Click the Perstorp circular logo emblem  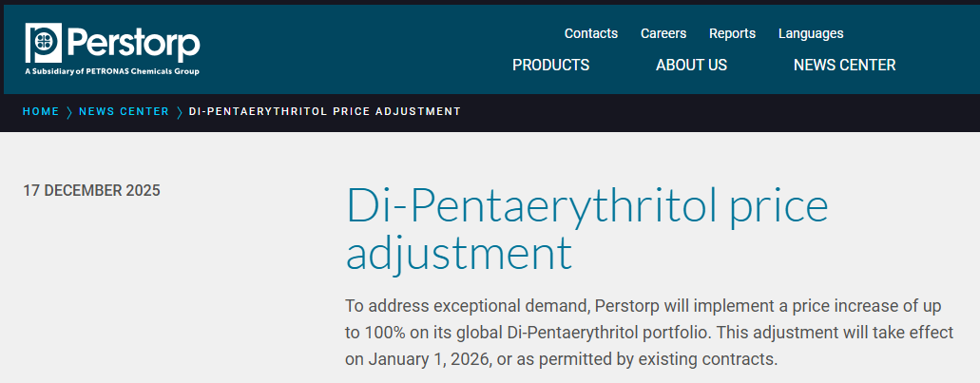43,43
